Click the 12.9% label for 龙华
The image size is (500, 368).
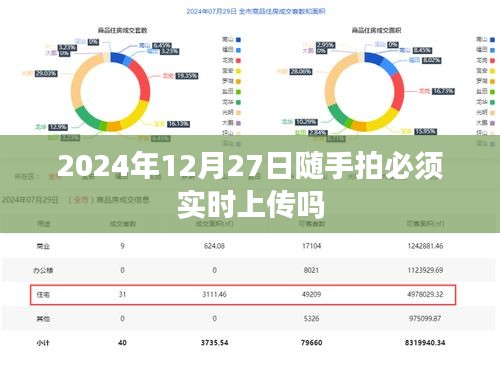click(x=58, y=127)
